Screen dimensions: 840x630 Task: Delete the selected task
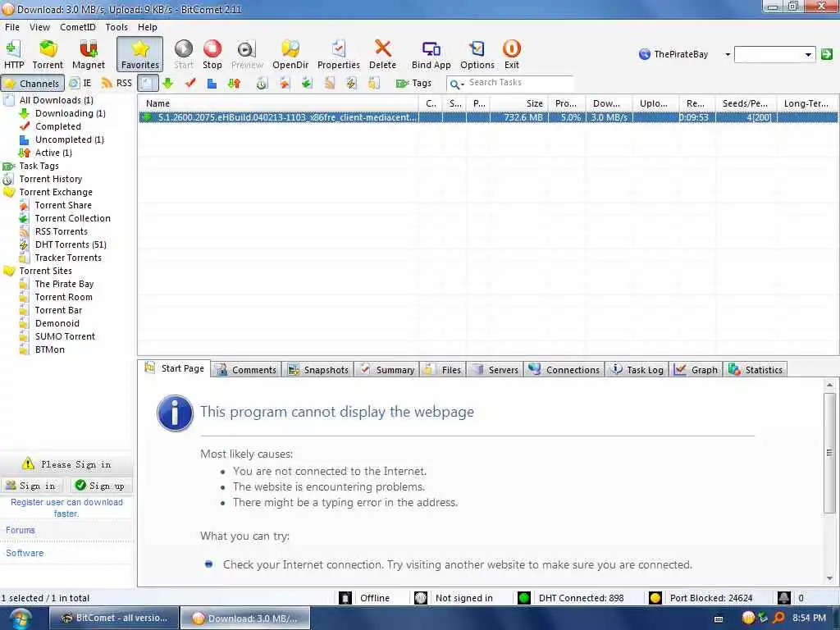point(382,54)
